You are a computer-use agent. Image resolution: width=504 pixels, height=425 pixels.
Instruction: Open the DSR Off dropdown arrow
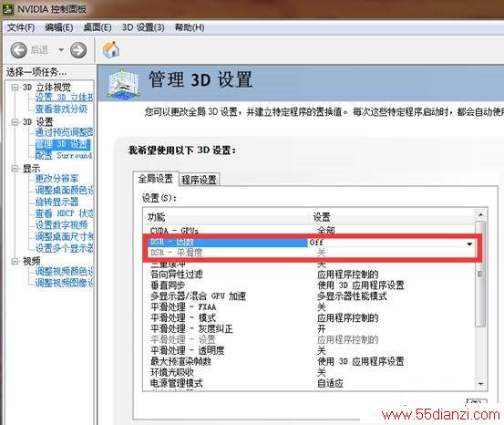(469, 244)
